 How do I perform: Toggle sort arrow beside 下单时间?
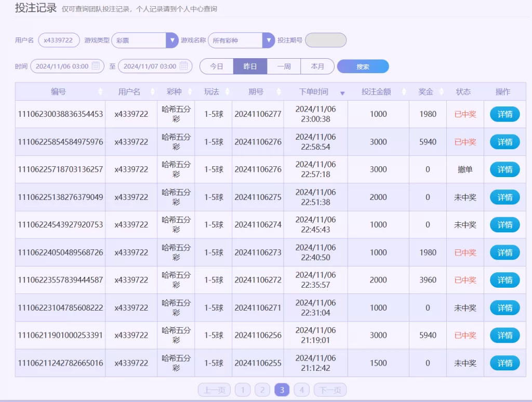(342, 93)
